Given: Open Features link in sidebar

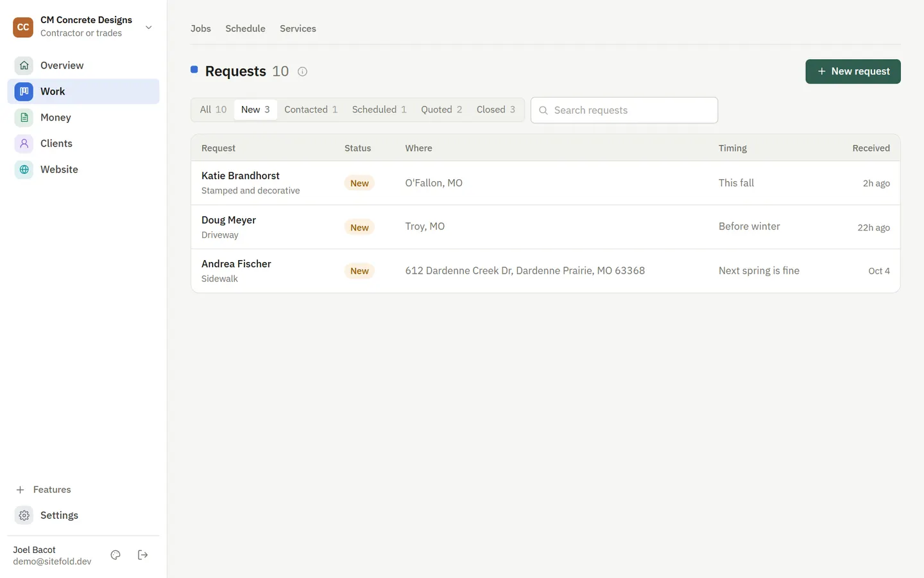Looking at the screenshot, I should (52, 489).
